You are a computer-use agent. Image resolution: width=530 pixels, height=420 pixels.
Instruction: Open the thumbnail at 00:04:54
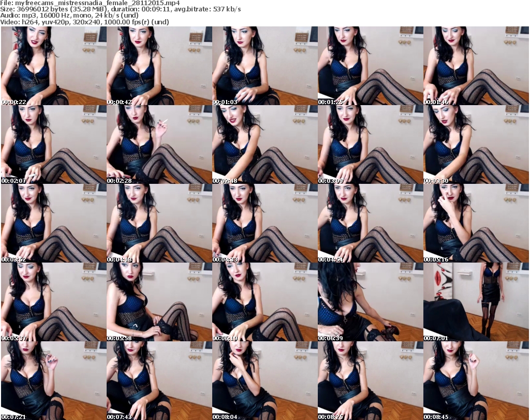(x=371, y=223)
